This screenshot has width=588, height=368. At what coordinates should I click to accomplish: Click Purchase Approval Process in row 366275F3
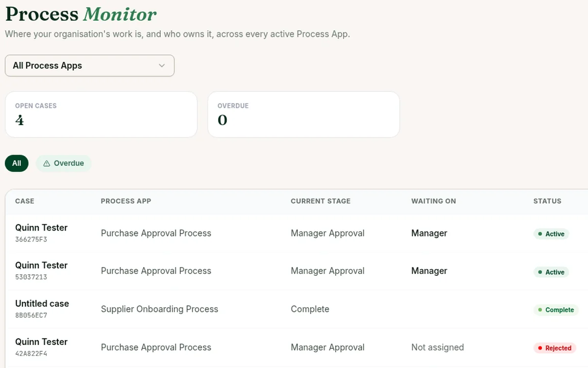[x=156, y=234]
